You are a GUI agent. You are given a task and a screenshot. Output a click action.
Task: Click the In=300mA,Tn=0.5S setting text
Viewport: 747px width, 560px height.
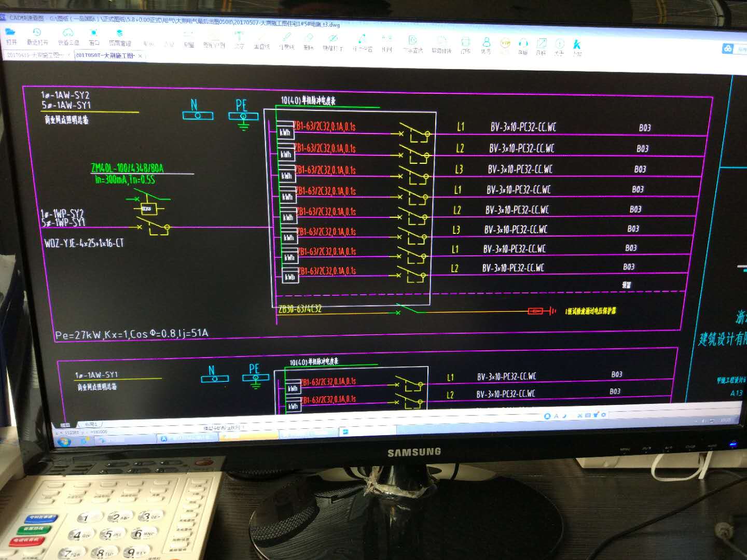125,179
